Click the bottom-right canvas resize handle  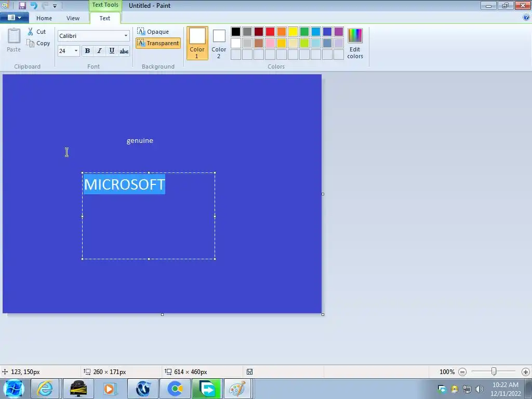323,314
